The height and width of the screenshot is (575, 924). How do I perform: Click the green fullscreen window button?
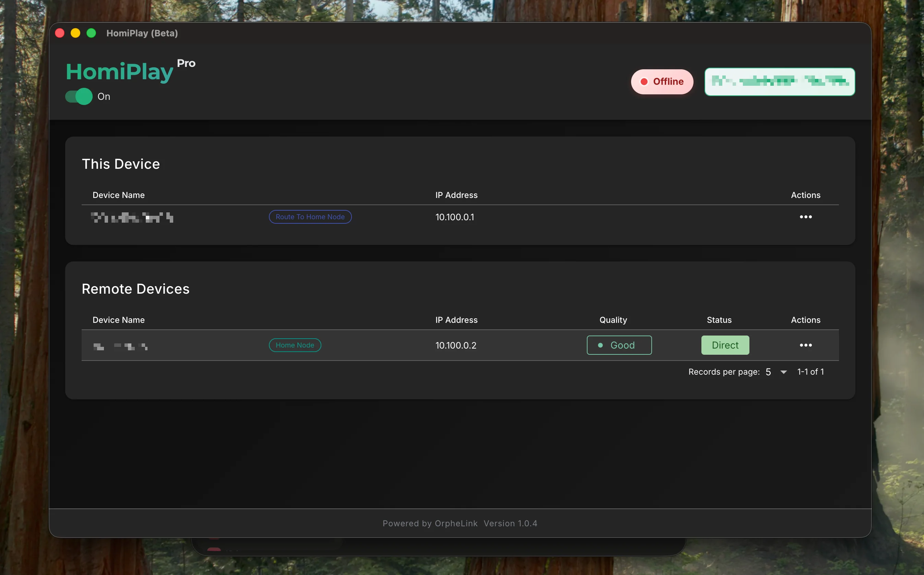pos(91,33)
